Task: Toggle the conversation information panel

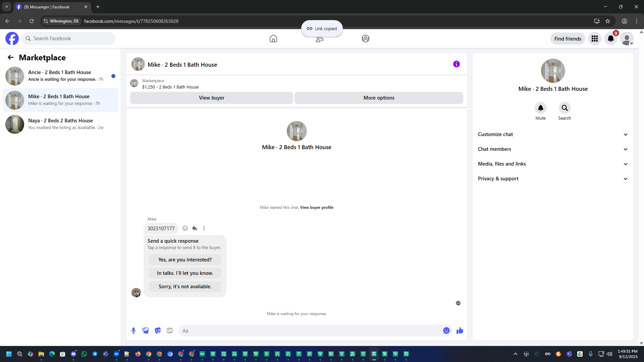Action: tap(456, 64)
